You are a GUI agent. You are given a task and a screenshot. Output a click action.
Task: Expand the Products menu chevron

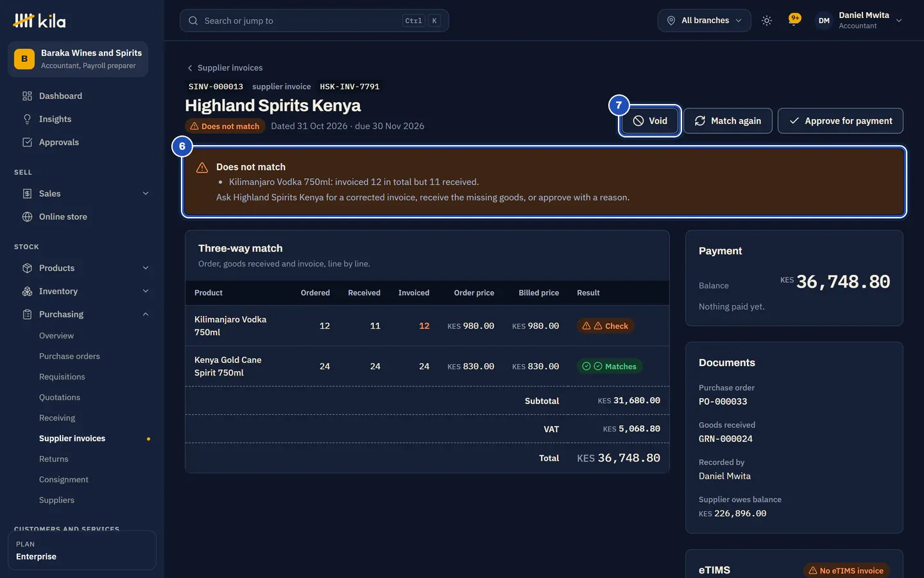146,268
